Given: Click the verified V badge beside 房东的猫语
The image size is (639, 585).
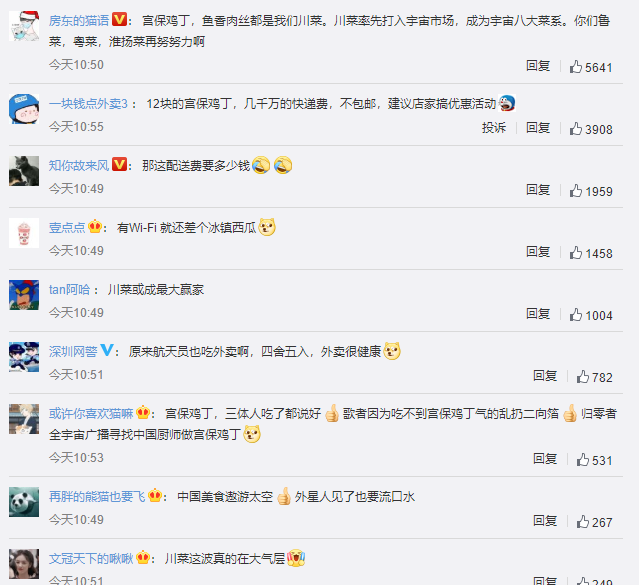Looking at the screenshot, I should 119,19.
